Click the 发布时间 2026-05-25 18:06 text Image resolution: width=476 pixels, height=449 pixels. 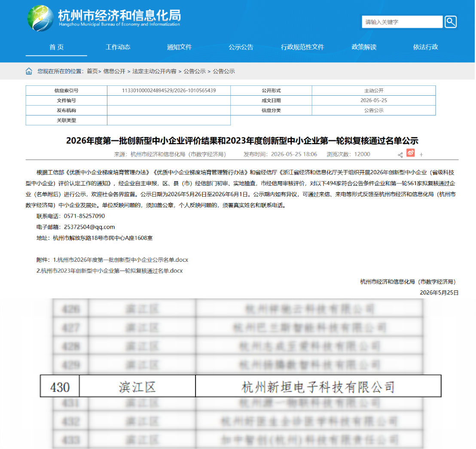click(x=280, y=155)
